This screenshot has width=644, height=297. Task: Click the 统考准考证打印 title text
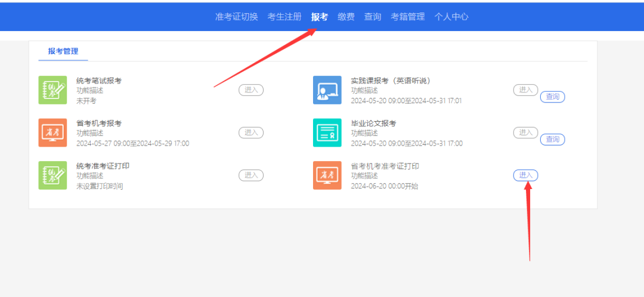(103, 166)
